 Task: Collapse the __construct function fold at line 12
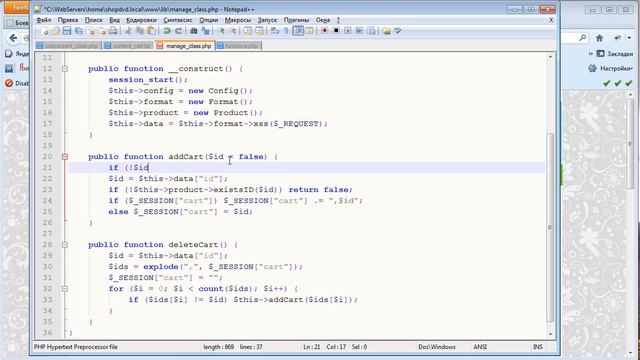click(64, 69)
